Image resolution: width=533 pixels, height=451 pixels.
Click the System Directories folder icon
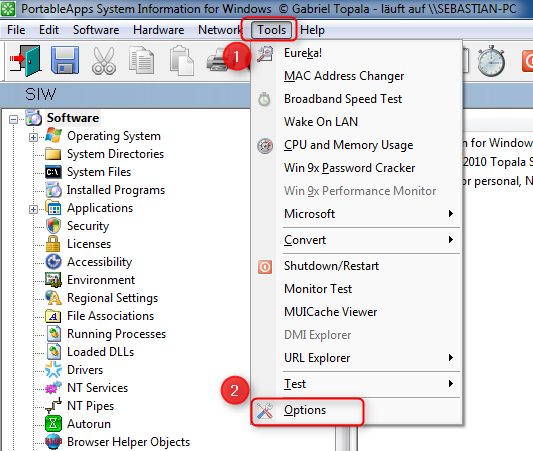point(53,154)
